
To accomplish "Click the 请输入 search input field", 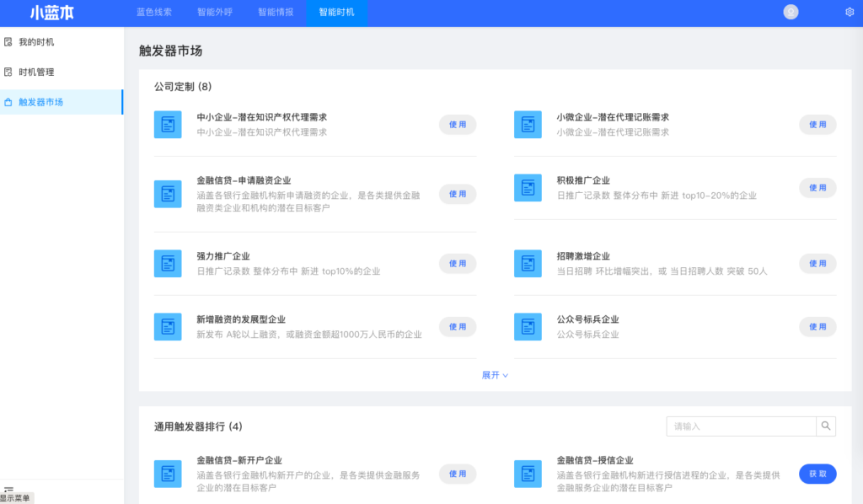I will coord(740,426).
